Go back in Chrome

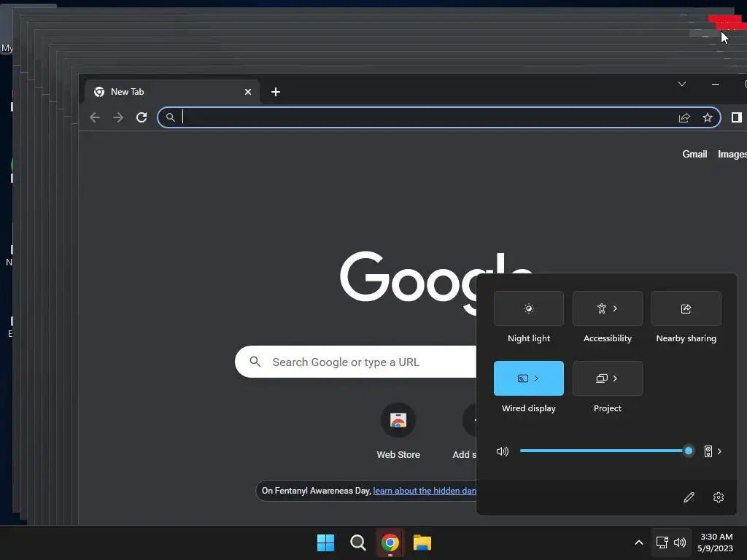point(95,117)
